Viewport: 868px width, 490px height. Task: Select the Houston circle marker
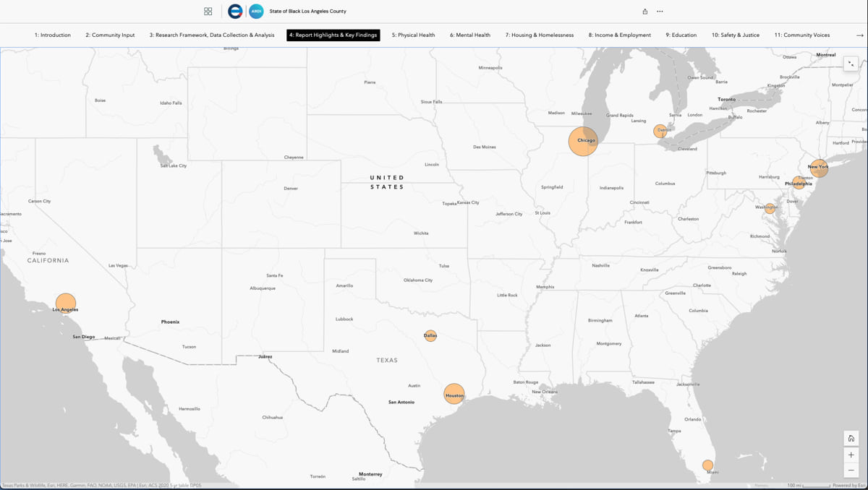(454, 394)
